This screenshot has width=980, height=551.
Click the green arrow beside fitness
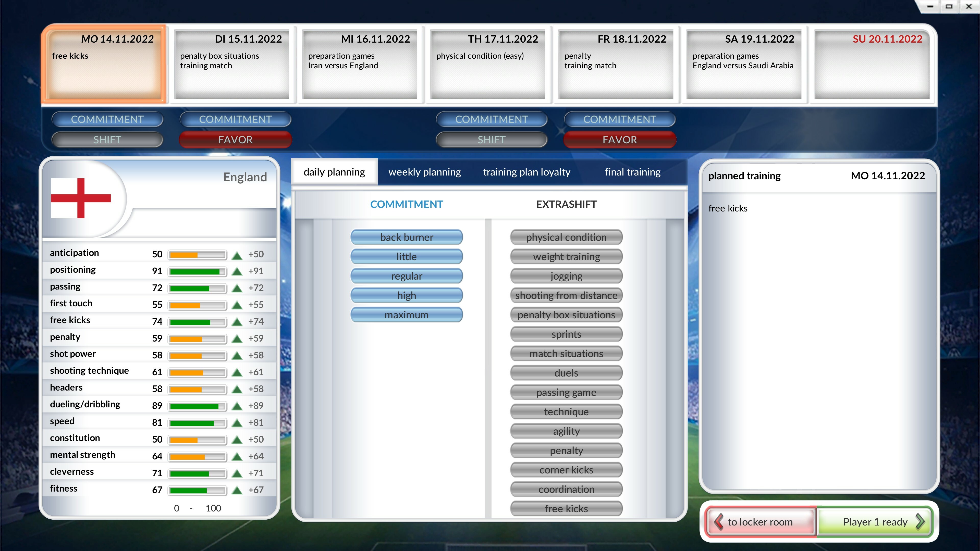point(237,490)
